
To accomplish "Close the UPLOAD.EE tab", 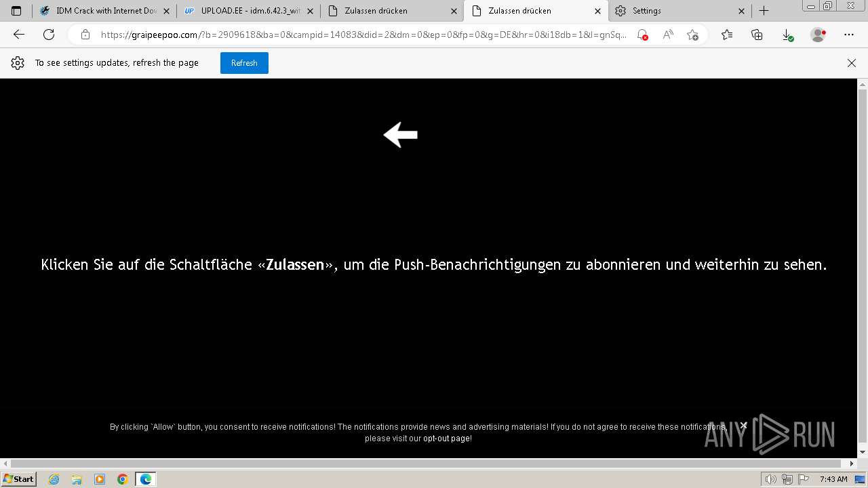I will tap(310, 11).
